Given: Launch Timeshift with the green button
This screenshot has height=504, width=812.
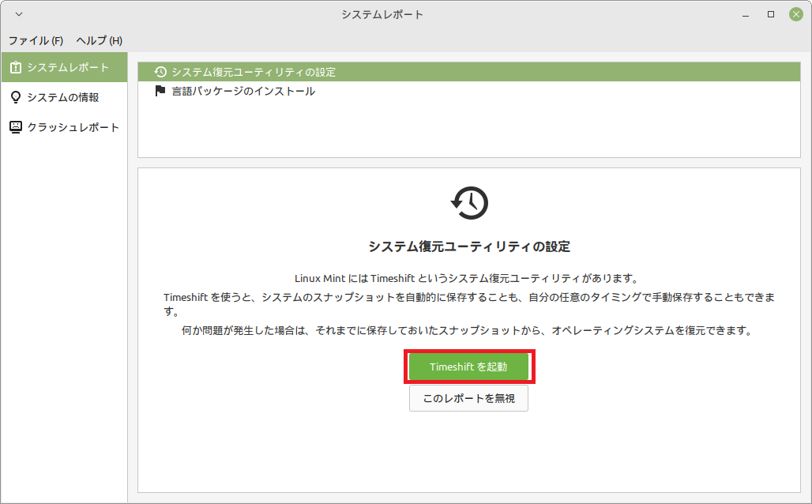Looking at the screenshot, I should [x=468, y=367].
